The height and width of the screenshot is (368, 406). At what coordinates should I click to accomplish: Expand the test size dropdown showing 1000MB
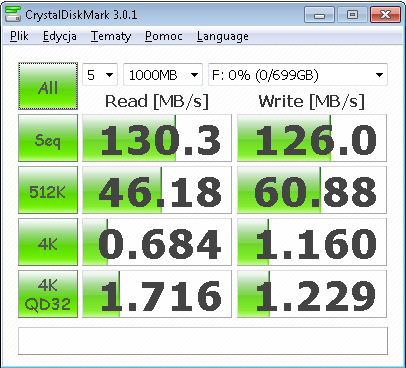(163, 75)
